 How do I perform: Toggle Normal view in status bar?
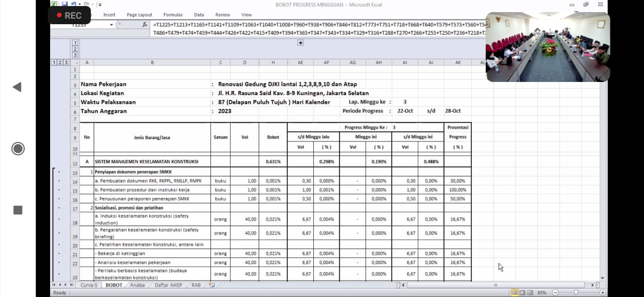click(515, 293)
